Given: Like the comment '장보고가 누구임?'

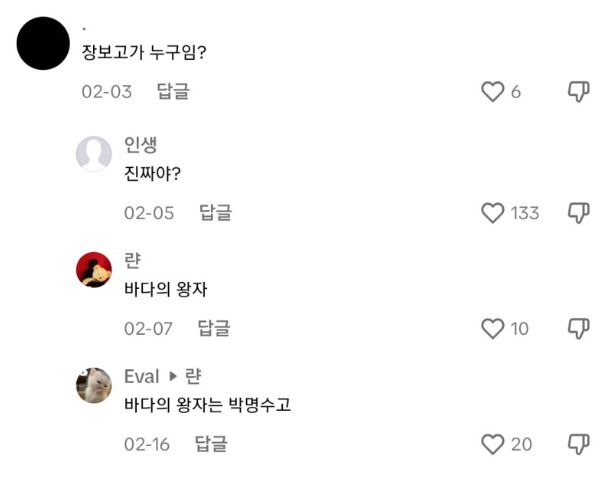Looking at the screenshot, I should pyautogui.click(x=493, y=92).
